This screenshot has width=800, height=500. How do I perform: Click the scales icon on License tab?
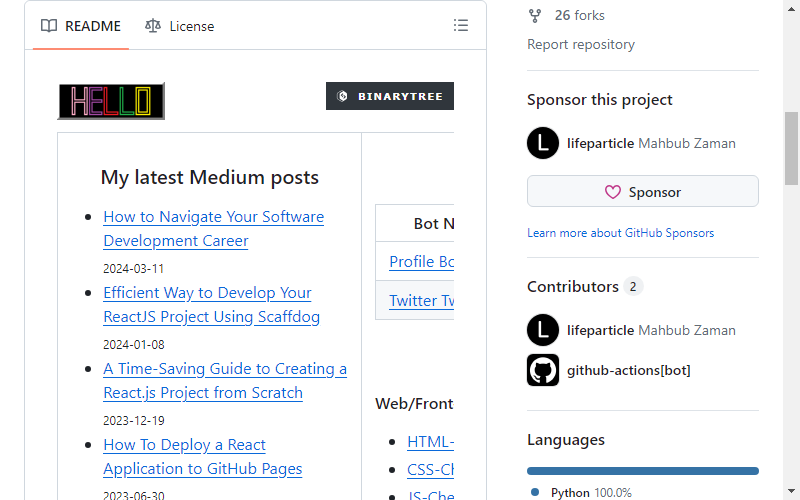coord(153,26)
